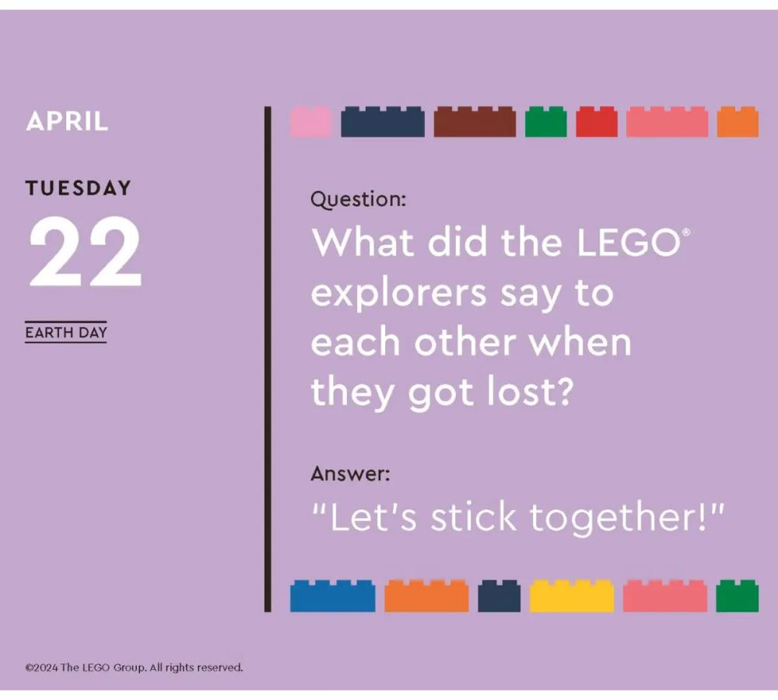Click the green LEGO brick in bottom row

(x=738, y=595)
